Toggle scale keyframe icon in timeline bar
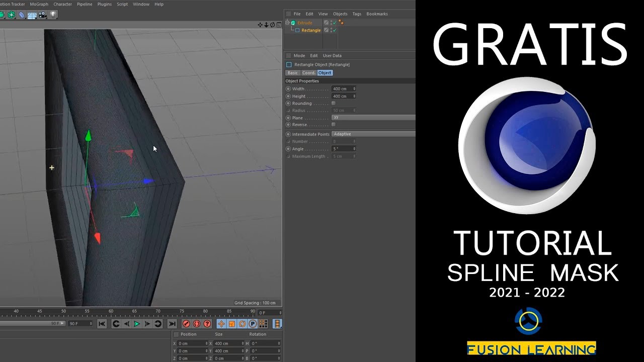 [232, 324]
